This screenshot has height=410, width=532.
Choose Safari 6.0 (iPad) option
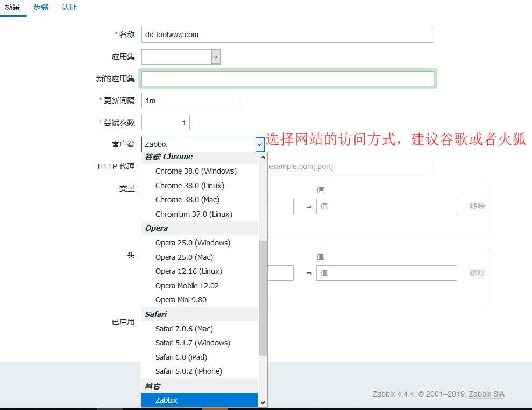pyautogui.click(x=200, y=357)
